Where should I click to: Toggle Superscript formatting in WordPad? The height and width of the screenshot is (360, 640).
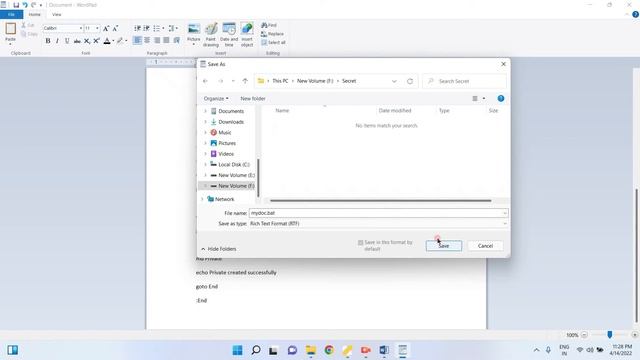click(x=96, y=41)
